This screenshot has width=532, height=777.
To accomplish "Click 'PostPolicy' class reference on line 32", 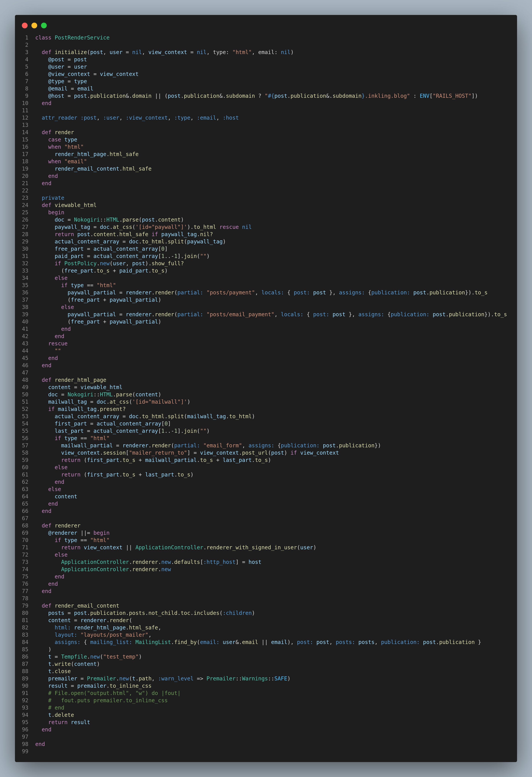I will [x=80, y=264].
